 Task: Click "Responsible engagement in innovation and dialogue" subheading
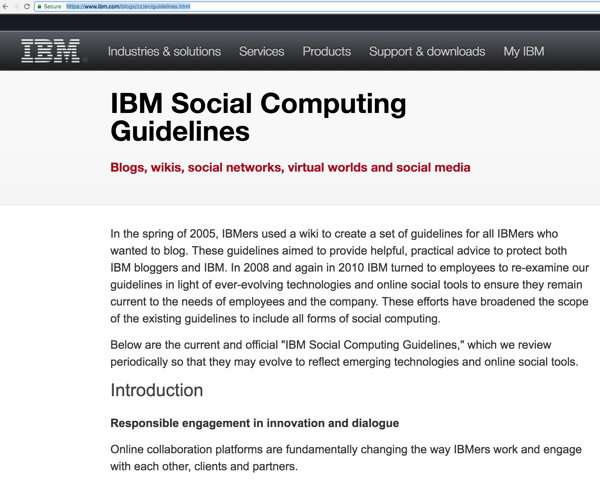pyautogui.click(x=254, y=423)
